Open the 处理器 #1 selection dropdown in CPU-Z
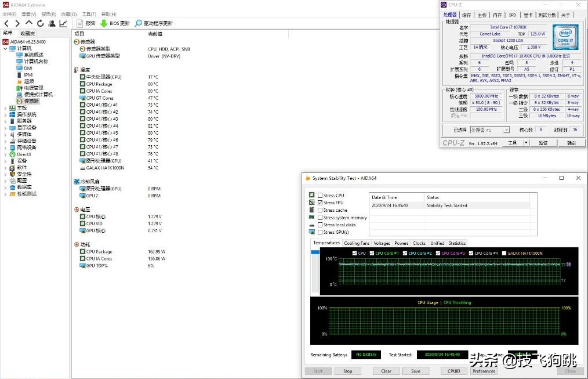 point(506,131)
